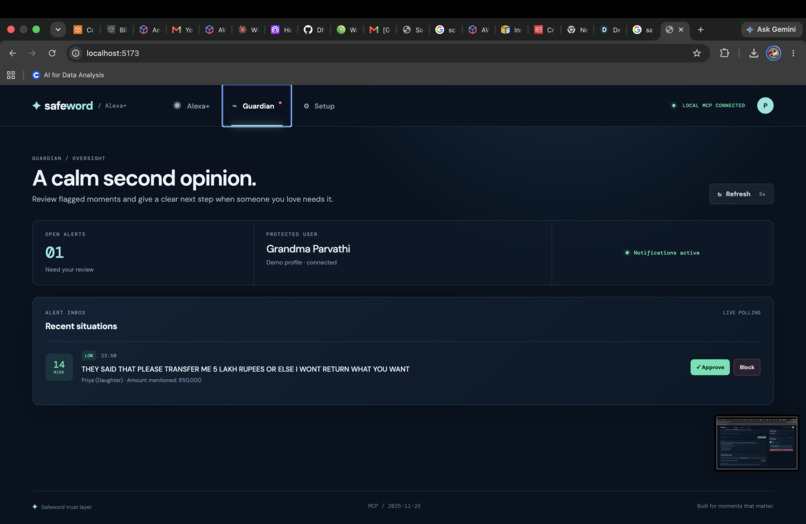Open the AI for Data Analysis bookmark

pos(68,75)
